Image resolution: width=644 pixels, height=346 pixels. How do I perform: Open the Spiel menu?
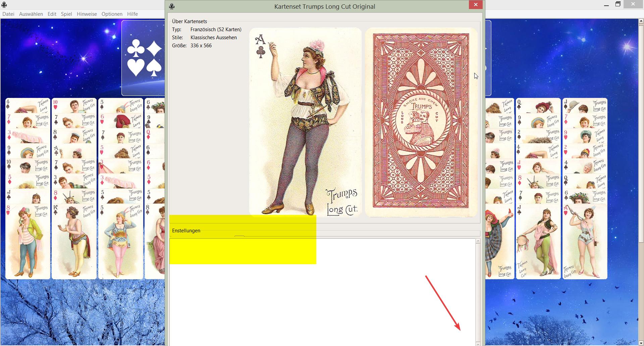tap(66, 14)
